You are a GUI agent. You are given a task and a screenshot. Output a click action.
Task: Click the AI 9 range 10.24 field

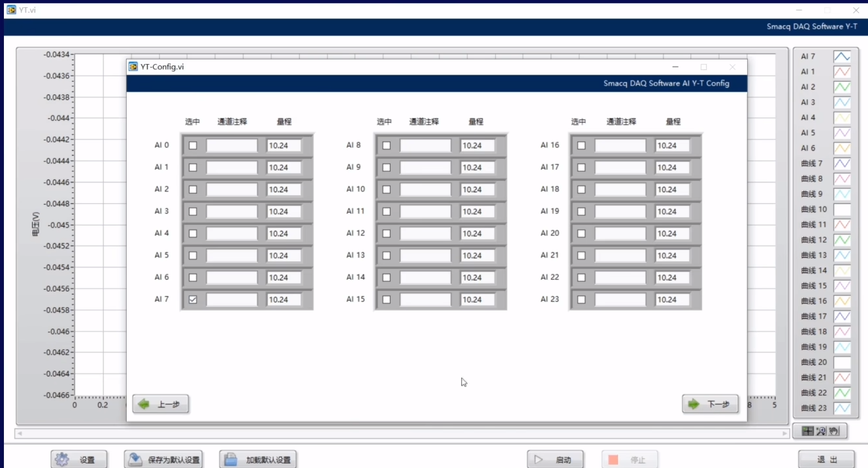(477, 167)
